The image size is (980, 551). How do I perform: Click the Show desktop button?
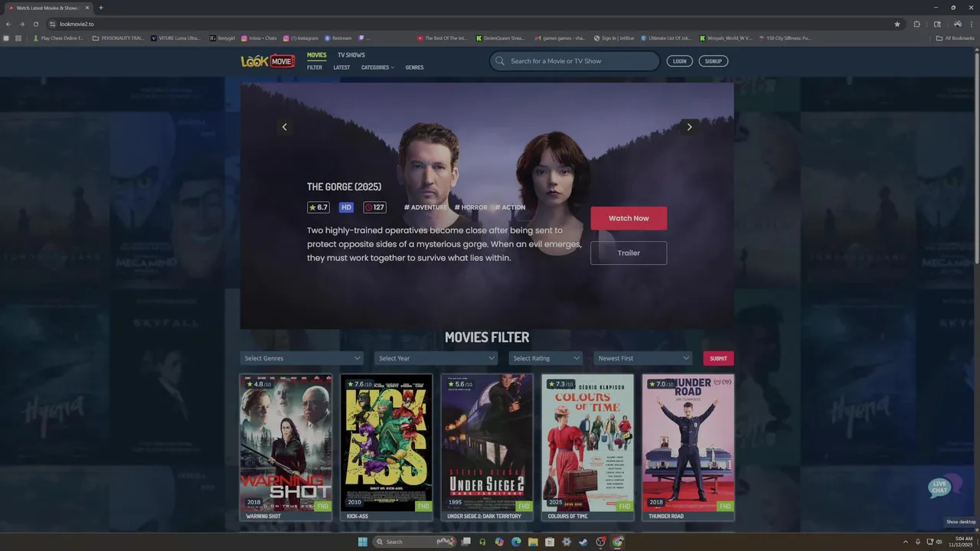[x=978, y=542]
